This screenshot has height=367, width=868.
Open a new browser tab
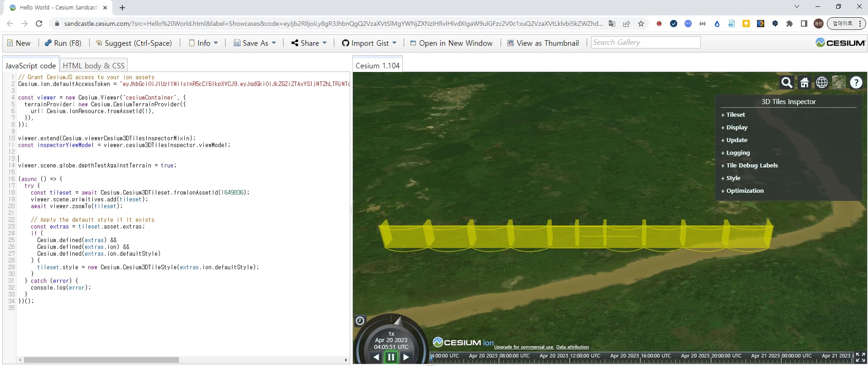click(x=122, y=8)
